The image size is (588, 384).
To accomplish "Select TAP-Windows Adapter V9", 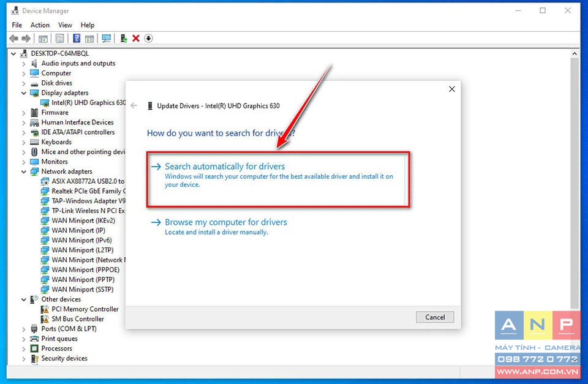I will tap(88, 201).
